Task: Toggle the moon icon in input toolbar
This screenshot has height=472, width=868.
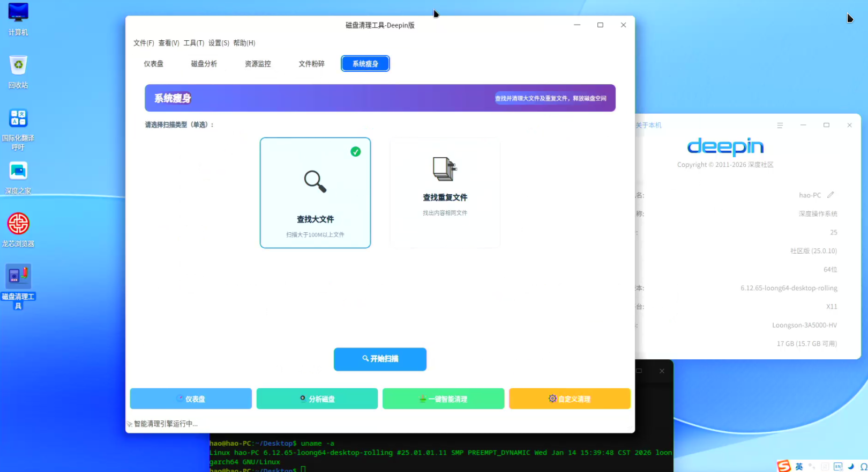Action: click(851, 467)
